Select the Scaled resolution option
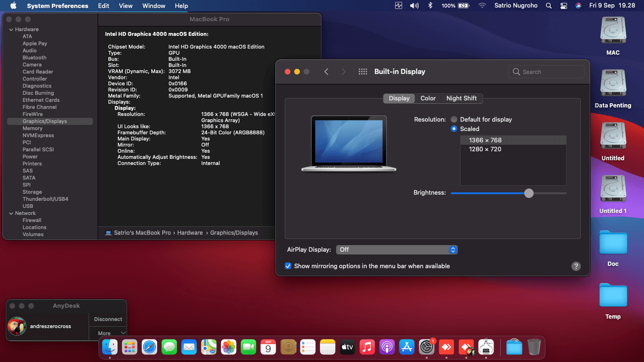Screen dimensions: 644x362 click(454, 129)
